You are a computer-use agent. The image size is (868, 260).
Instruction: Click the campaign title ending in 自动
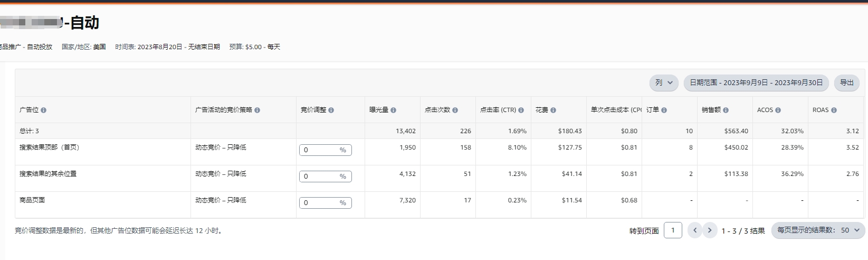(x=50, y=22)
